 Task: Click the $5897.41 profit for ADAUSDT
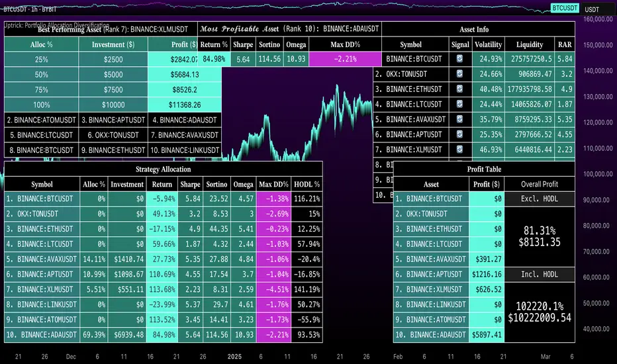pos(487,335)
